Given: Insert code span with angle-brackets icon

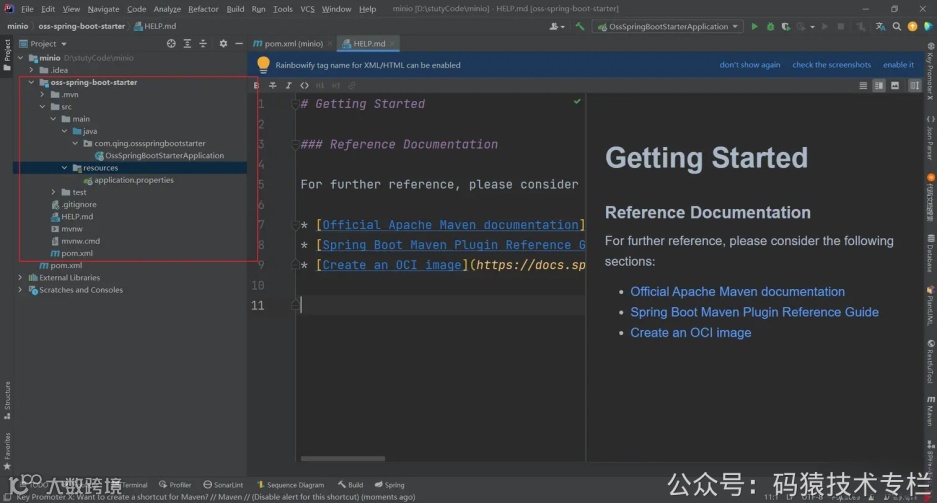Looking at the screenshot, I should coord(305,85).
